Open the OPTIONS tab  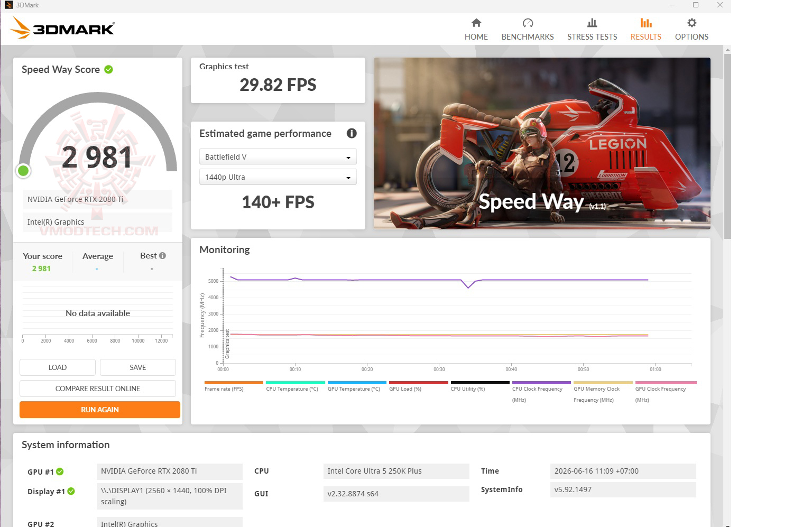[691, 30]
